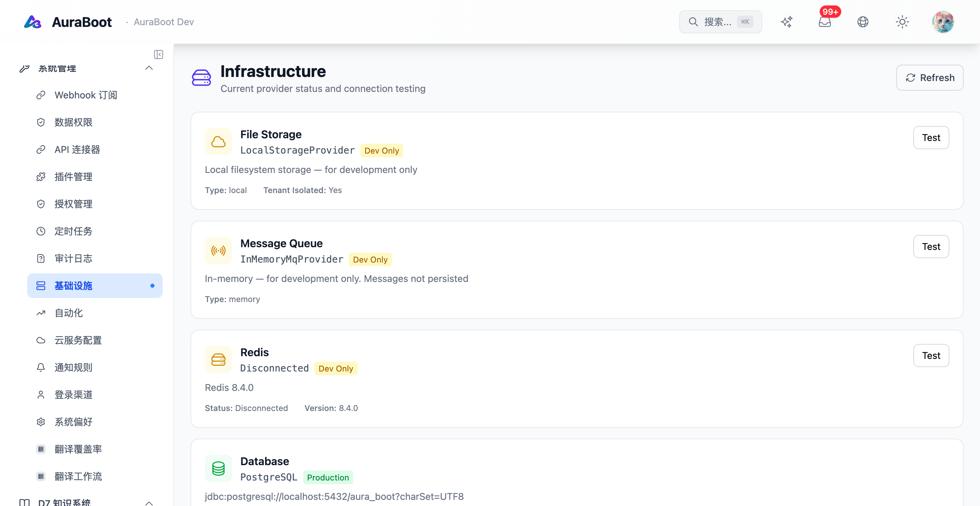
Task: Open the AI sparkle assistant icon
Action: 786,22
